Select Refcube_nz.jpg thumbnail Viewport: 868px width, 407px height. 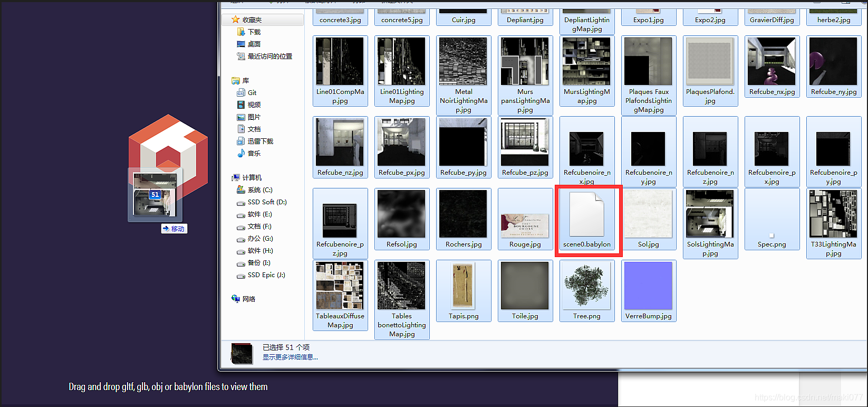tap(340, 142)
